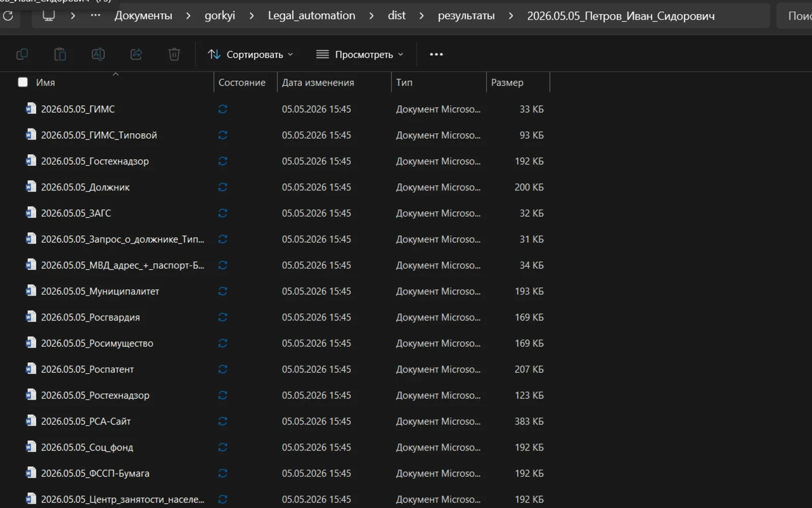Select the file 2026.05.05_Ростехнадзор

95,395
